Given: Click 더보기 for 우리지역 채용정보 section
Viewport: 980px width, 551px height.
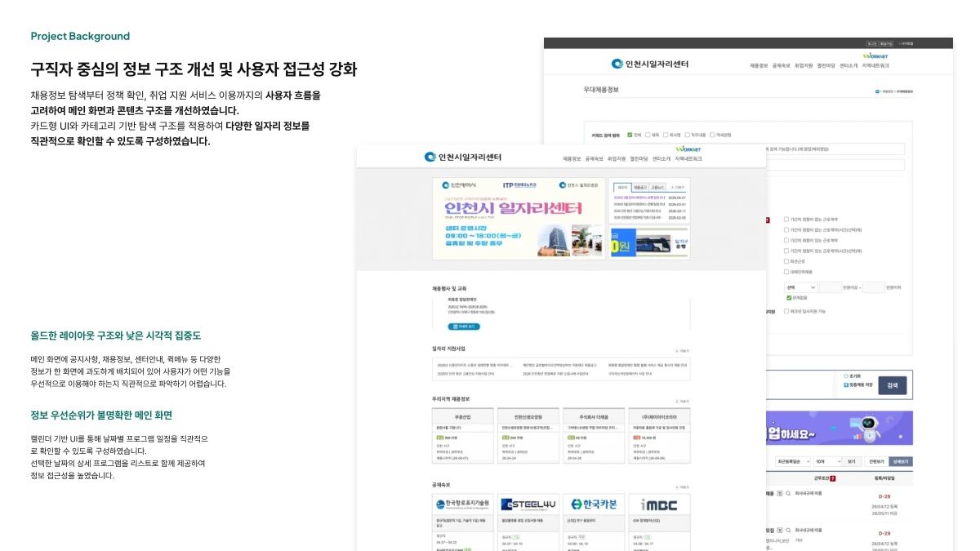Looking at the screenshot, I should click(683, 402).
